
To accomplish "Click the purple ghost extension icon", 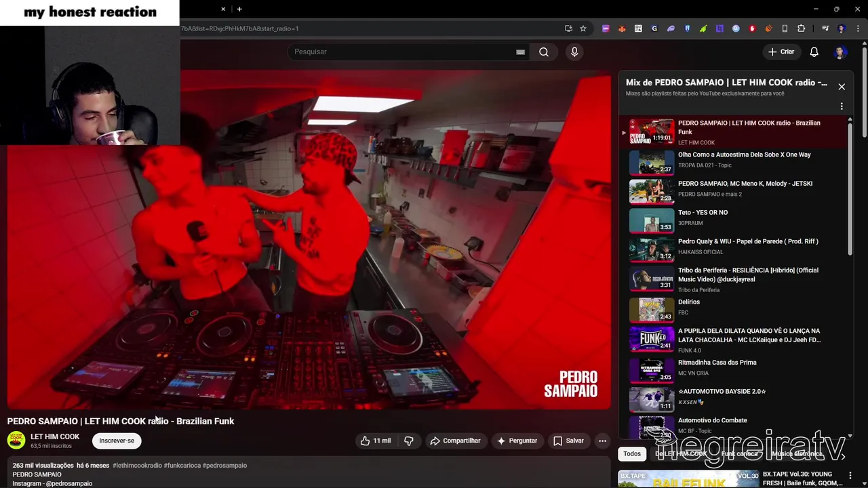I will coord(671,28).
